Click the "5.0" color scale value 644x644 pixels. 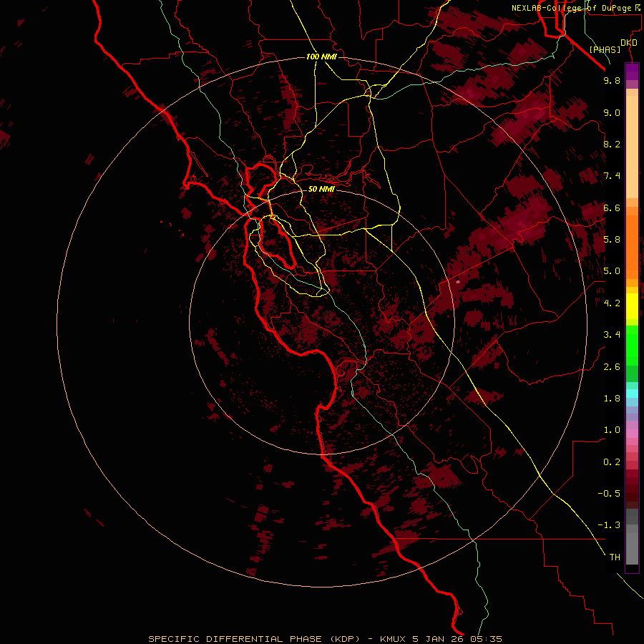[x=612, y=271]
